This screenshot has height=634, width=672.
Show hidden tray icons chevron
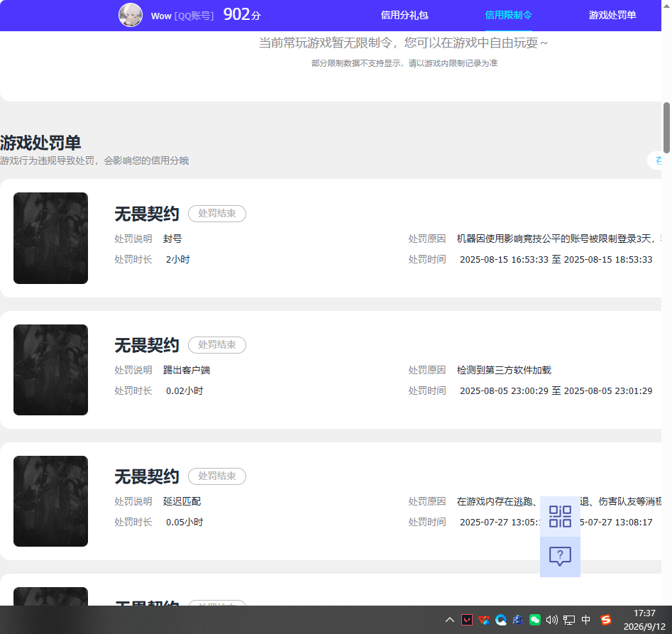[x=450, y=620]
